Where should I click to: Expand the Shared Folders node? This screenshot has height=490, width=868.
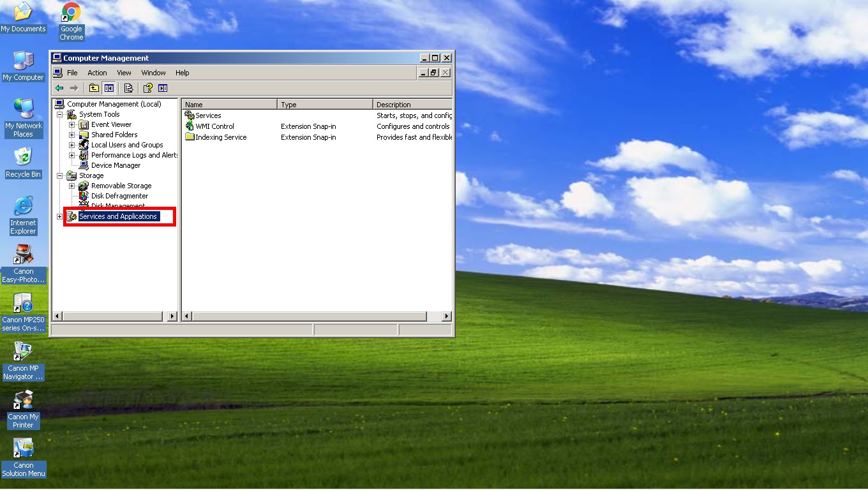tap(72, 135)
